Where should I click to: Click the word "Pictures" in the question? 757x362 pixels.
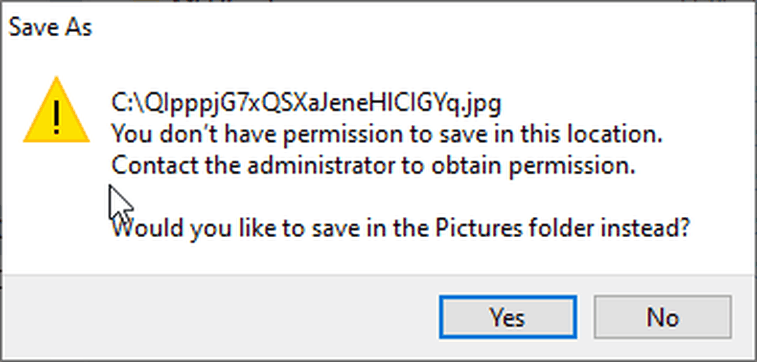tap(479, 228)
